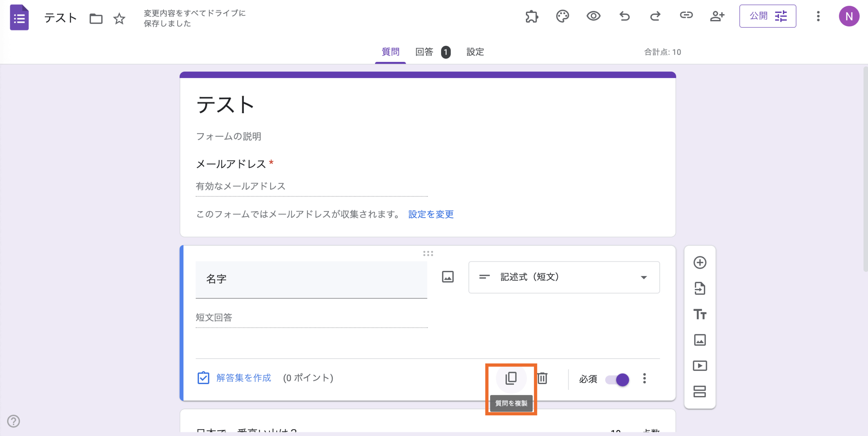Screen dimensions: 868x436
Task: Click the 公開 publish button
Action: tap(758, 16)
